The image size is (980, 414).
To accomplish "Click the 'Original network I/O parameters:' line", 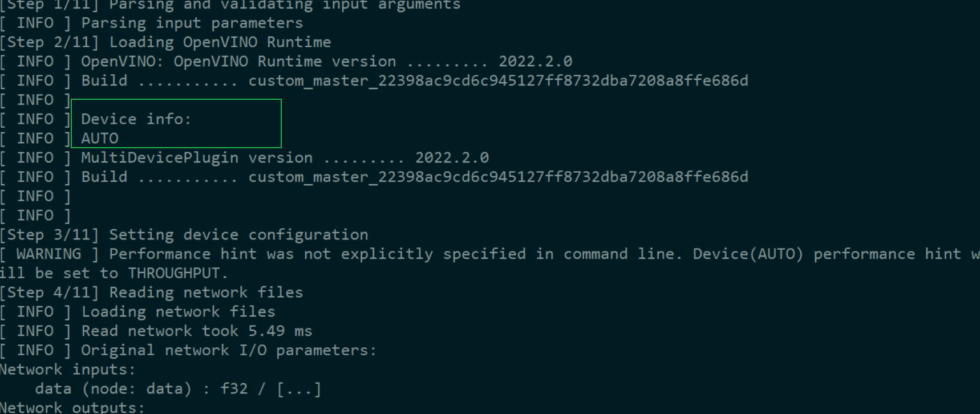I will click(x=229, y=351).
